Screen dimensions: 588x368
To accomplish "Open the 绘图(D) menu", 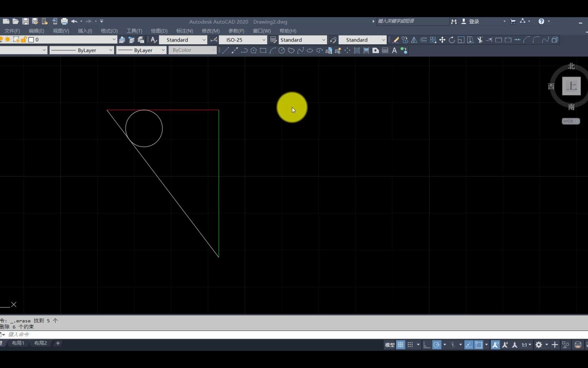I will pyautogui.click(x=159, y=31).
